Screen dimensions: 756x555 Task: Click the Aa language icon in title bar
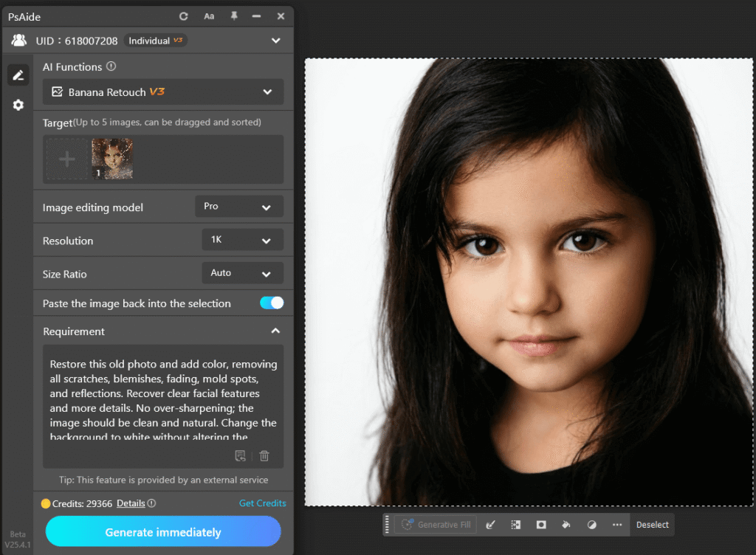(209, 15)
